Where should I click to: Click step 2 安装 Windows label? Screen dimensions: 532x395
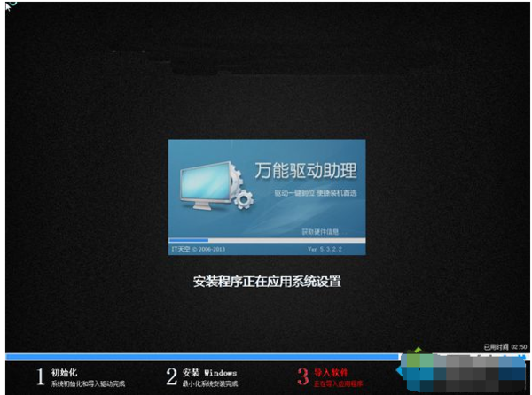[x=209, y=373]
